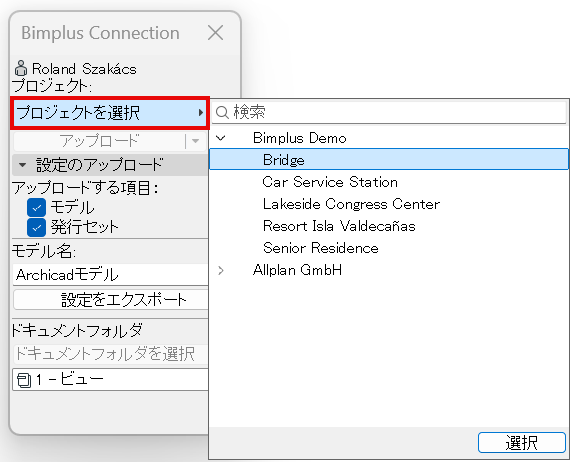The height and width of the screenshot is (462, 571).
Task: Click the search magnifier icon
Action: (222, 112)
